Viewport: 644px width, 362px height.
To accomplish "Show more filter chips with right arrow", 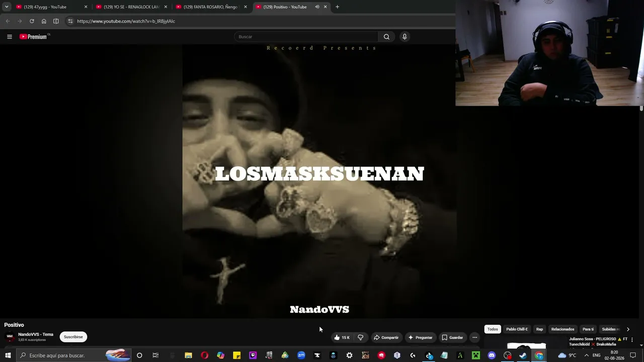I will click(628, 329).
